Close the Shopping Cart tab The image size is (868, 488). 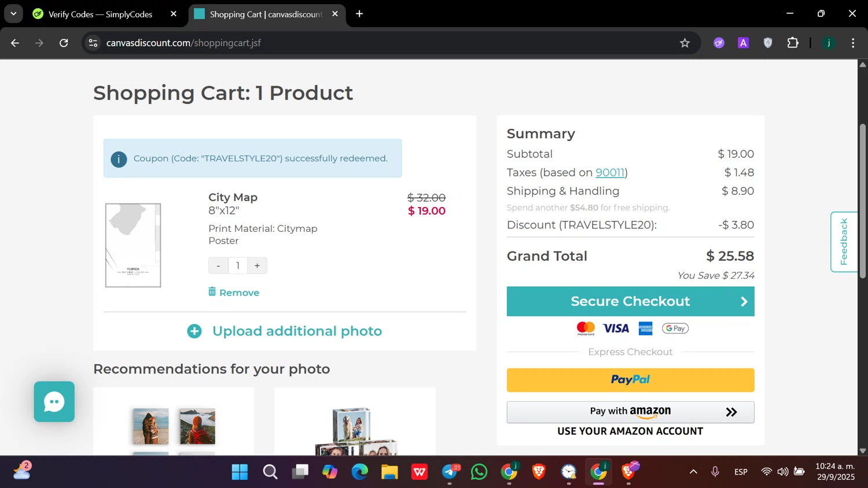point(335,14)
